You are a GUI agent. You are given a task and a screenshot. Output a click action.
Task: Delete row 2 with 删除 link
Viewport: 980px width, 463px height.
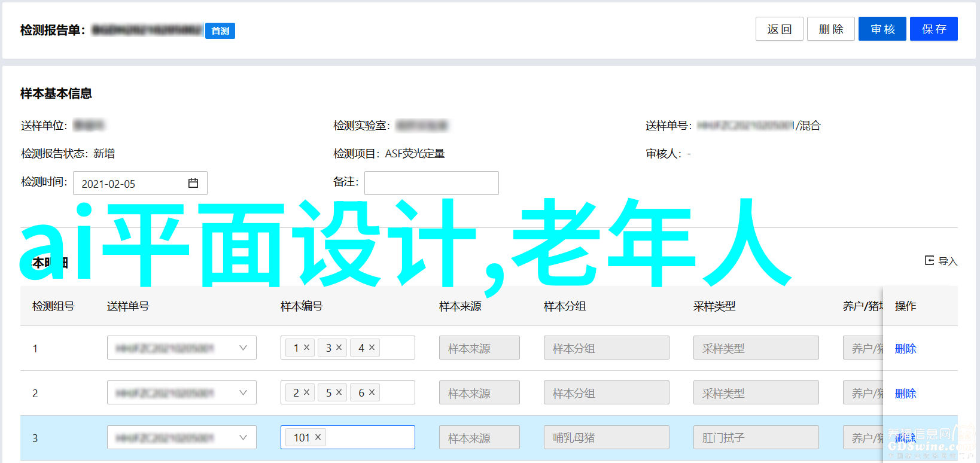[x=905, y=393]
